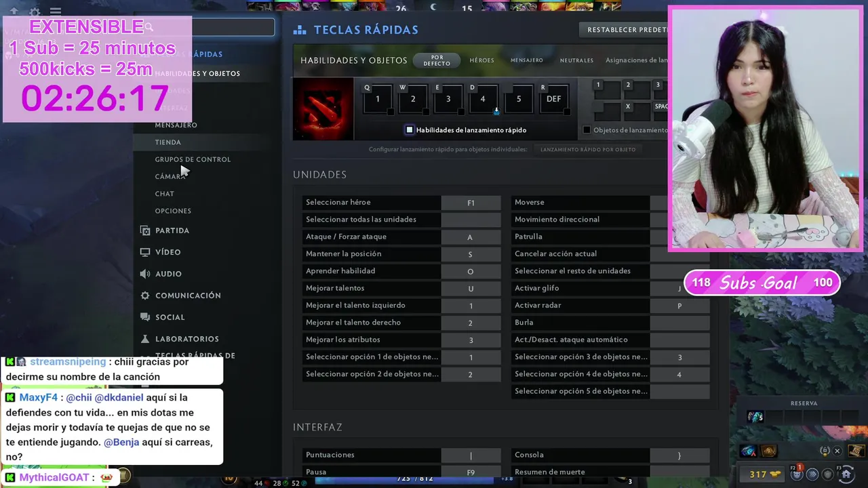Select Mensajero in the left sidebar
Screen dimensions: 868x488
click(x=176, y=125)
